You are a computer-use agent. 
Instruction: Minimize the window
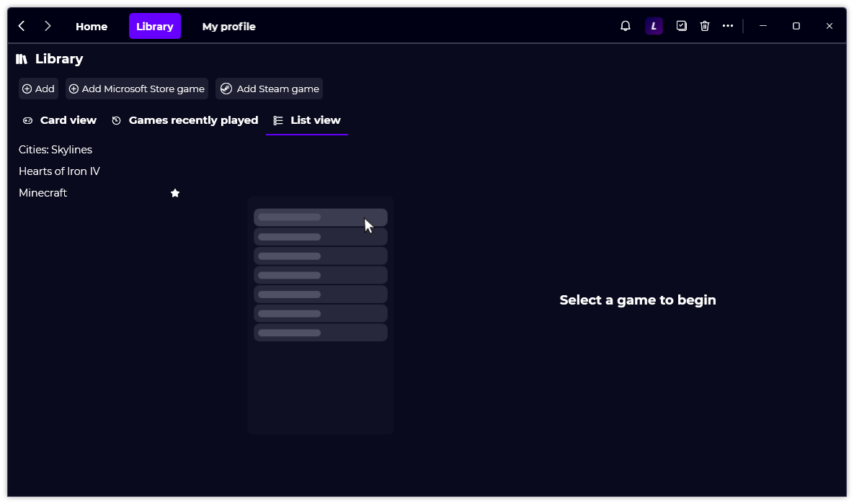(763, 26)
